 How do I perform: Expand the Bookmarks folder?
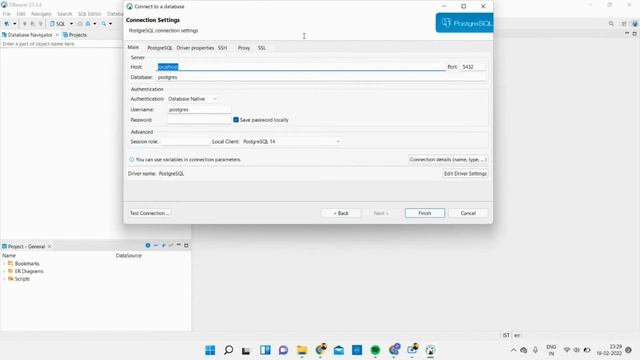(x=4, y=264)
